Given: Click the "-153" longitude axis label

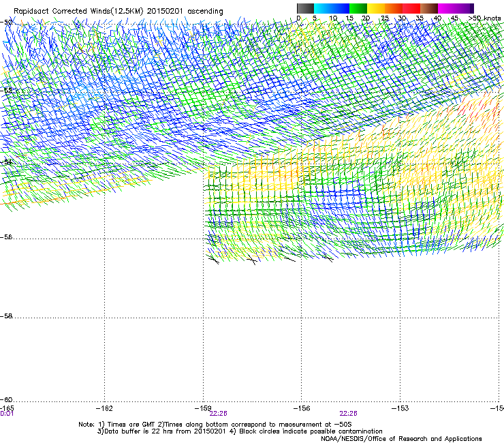Looking at the screenshot, I should point(400,408).
